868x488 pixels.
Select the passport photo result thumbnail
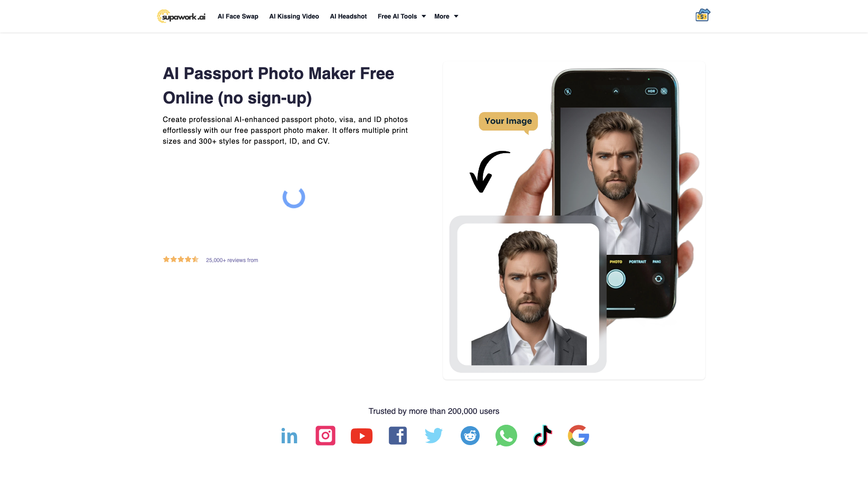pyautogui.click(x=528, y=294)
